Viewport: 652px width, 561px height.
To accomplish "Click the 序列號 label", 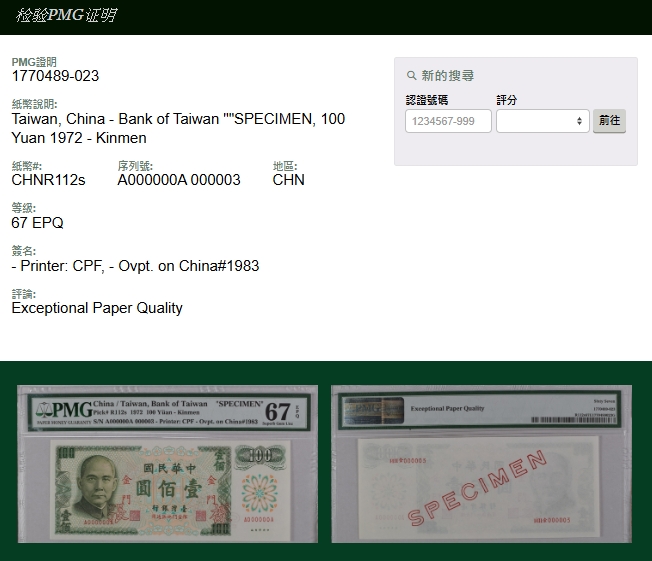I will point(135,166).
